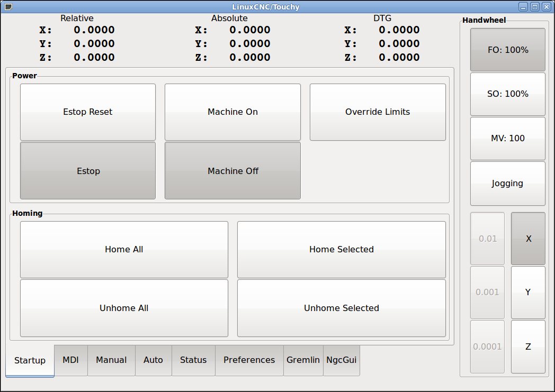Viewport: 555px width, 392px height.
Task: Maximize the LinuxCNC/Touchy window
Action: (535, 7)
